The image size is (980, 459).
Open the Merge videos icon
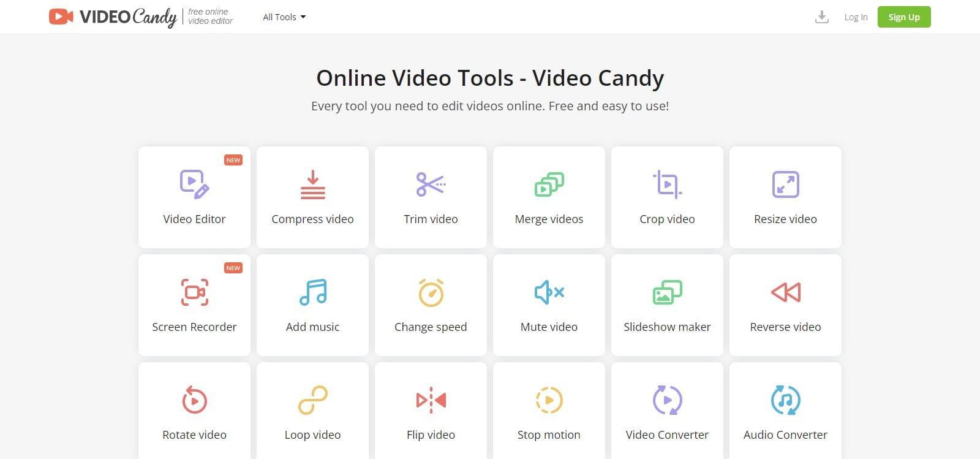click(549, 184)
